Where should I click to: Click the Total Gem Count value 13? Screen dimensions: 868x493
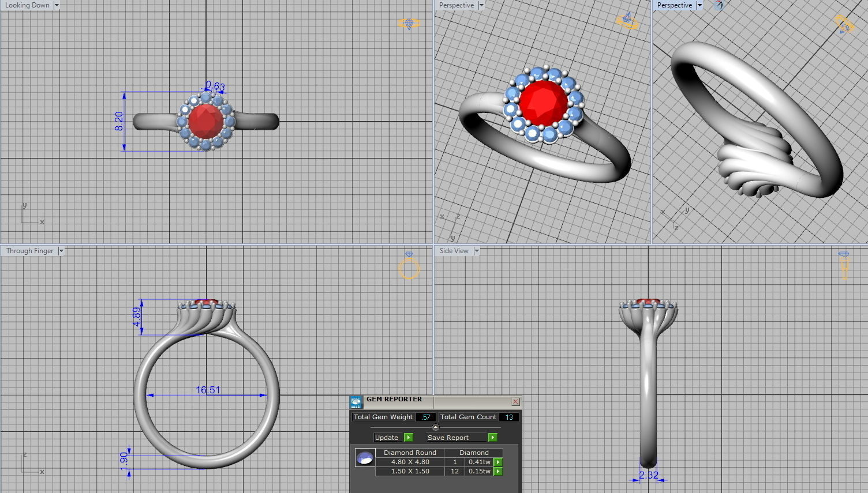(x=508, y=417)
